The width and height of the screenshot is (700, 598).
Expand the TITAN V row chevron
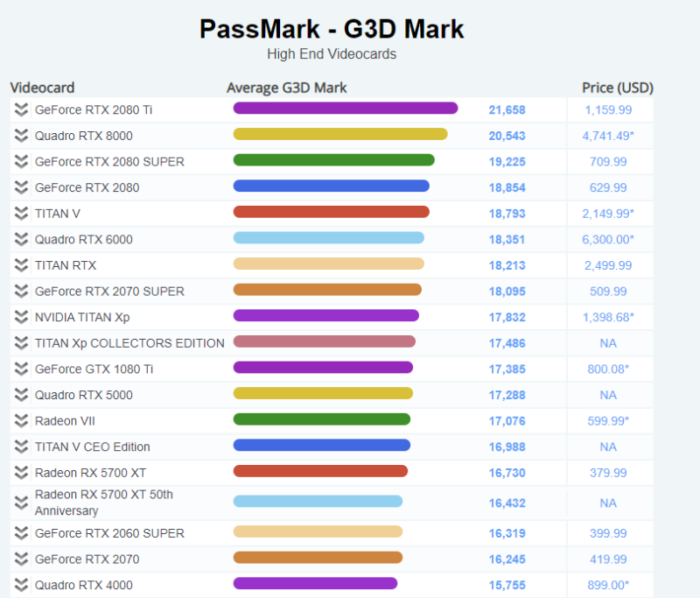[x=21, y=214]
